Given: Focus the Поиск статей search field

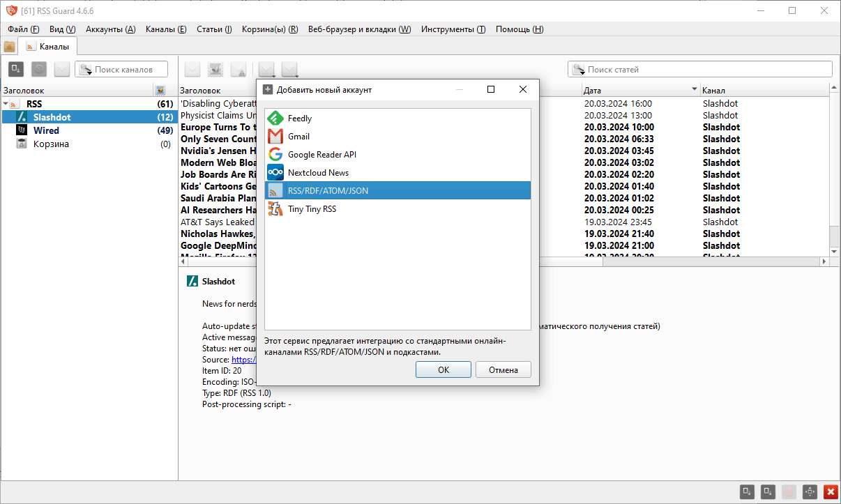Looking at the screenshot, I should [700, 69].
